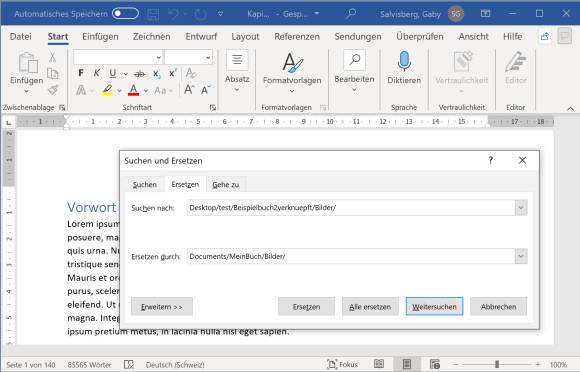Decrease font size with smaller A
Screen dimensions: 580x372
pyautogui.click(x=205, y=90)
